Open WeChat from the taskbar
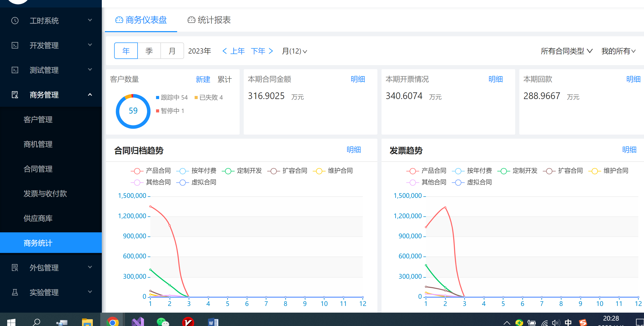This screenshot has width=644, height=326. [162, 322]
